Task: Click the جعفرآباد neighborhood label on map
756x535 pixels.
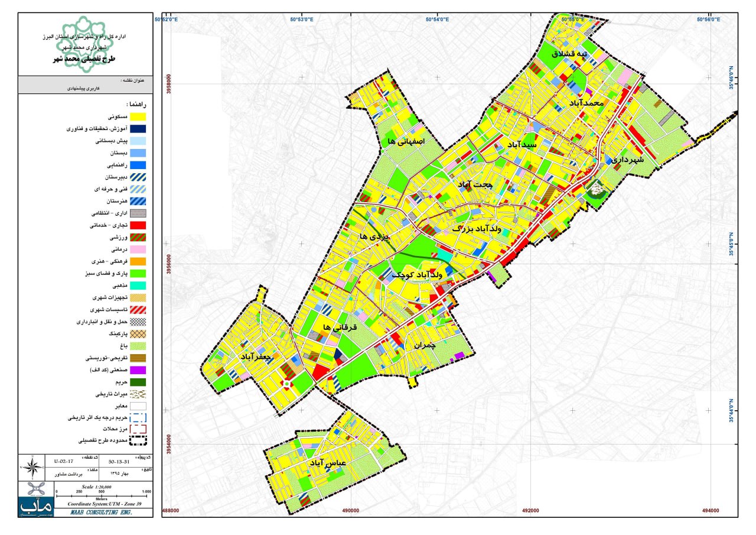Action: (256, 357)
